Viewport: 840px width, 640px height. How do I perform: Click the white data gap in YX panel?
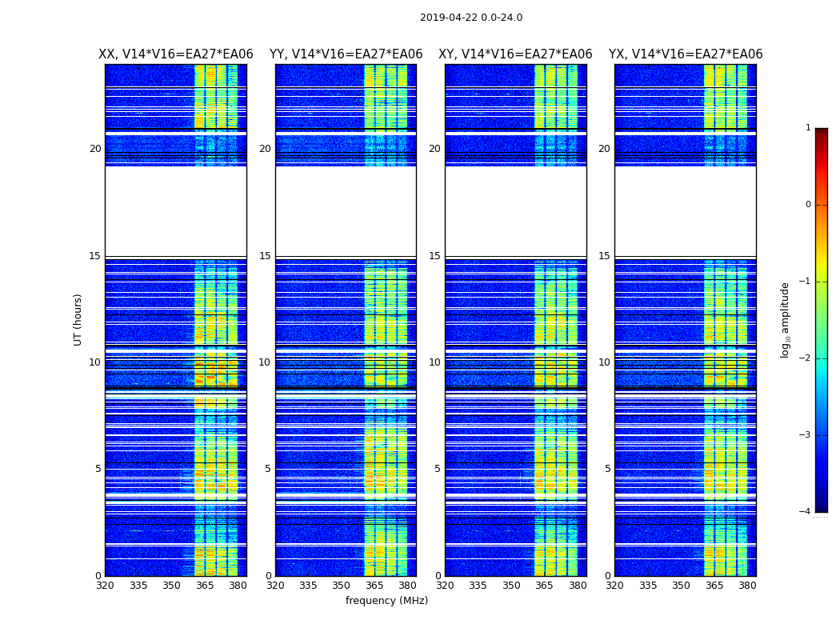pos(685,211)
